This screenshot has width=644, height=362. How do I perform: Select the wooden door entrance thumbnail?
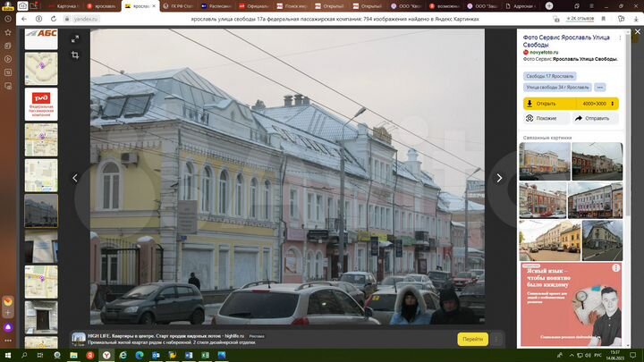[x=41, y=317]
